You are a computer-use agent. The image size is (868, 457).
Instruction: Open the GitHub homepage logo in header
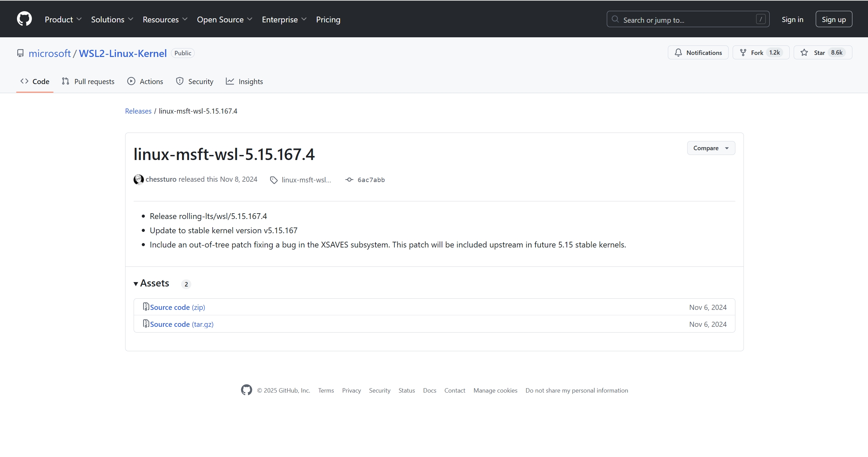pyautogui.click(x=24, y=19)
